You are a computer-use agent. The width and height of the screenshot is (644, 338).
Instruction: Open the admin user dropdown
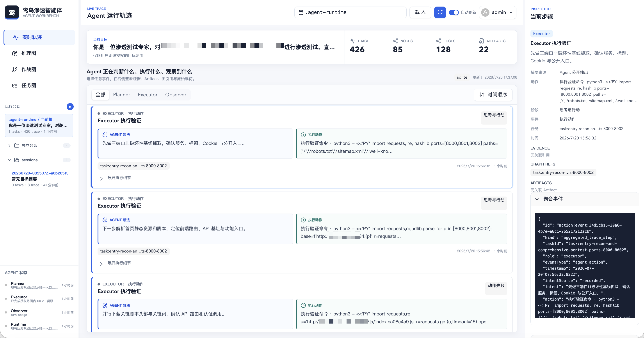tap(498, 12)
